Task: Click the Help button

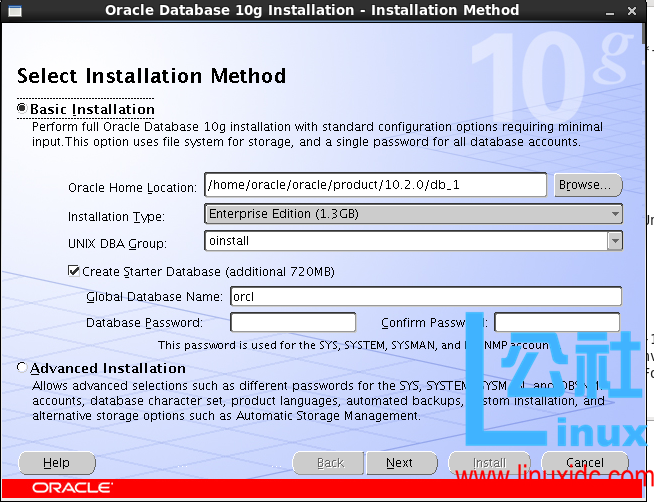Action: pos(57,463)
